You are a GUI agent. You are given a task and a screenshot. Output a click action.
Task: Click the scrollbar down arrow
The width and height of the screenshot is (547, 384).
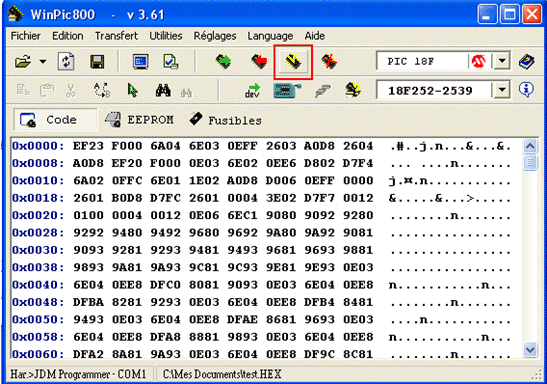tap(530, 349)
